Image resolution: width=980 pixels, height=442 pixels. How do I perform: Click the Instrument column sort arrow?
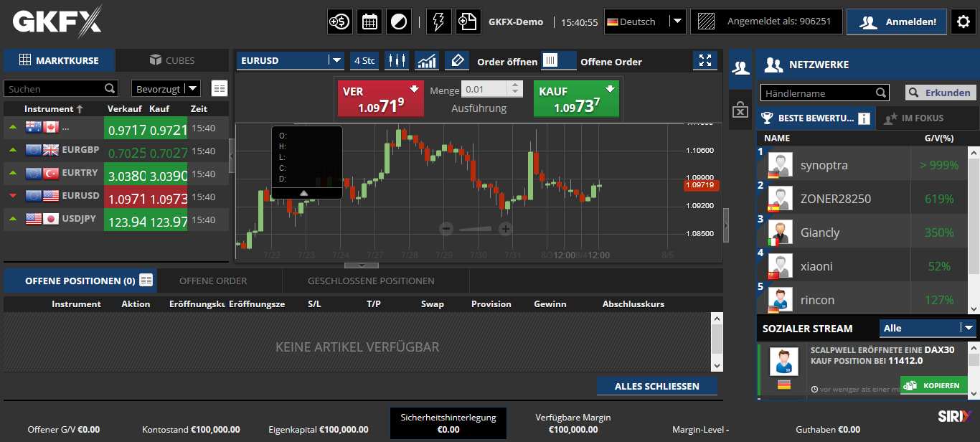click(80, 109)
